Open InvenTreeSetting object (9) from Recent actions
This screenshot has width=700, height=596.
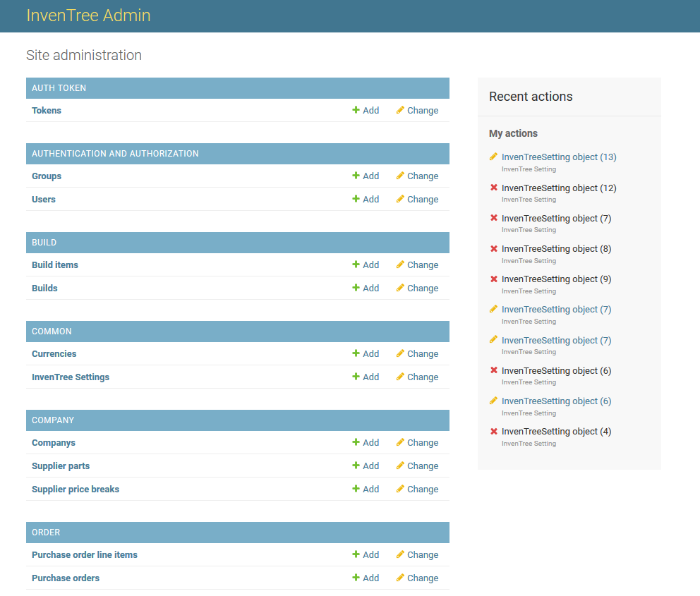tap(556, 279)
